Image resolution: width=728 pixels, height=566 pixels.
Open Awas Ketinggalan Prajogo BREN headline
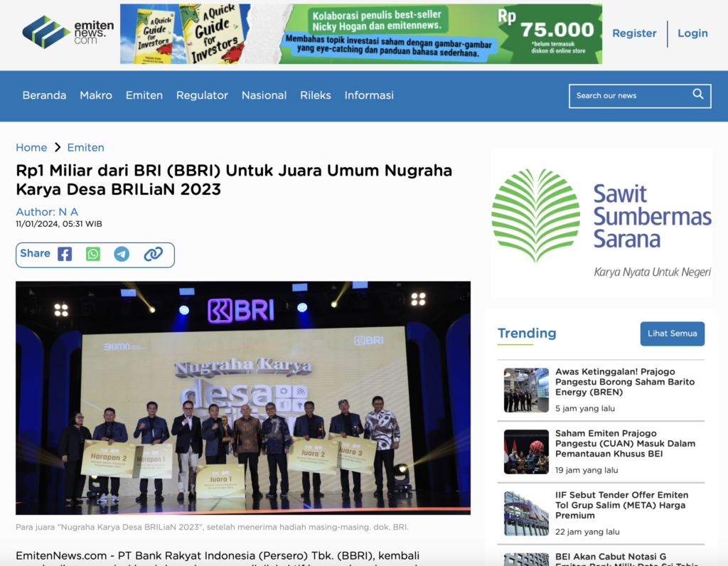[625, 382]
